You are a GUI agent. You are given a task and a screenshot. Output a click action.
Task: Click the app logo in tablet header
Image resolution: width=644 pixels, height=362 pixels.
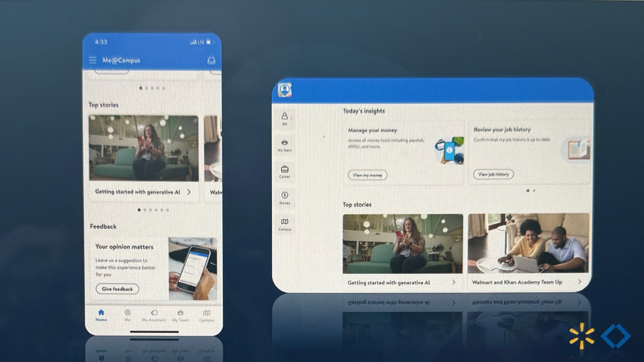[x=285, y=90]
